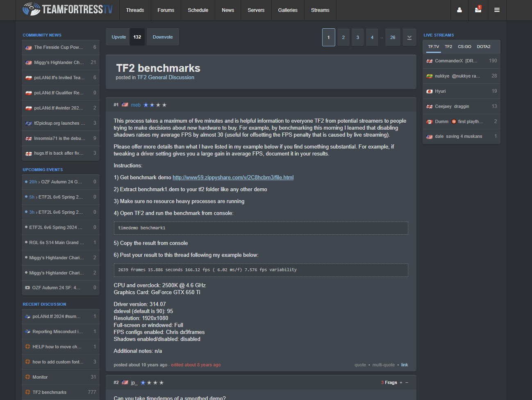Open the hamburger menu icon
The width and height of the screenshot is (532, 400).
[x=497, y=10]
